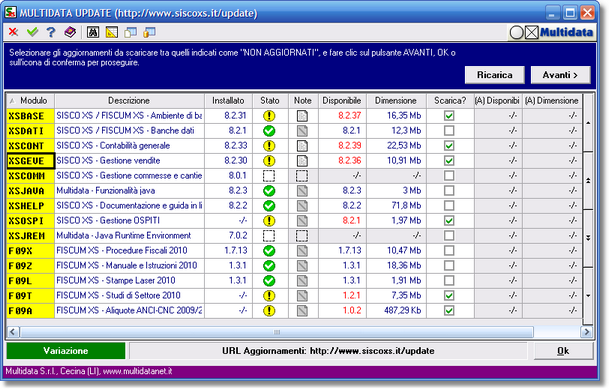This screenshot has width=609, height=390.
Task: Click the single up arrow row navigator
Action: [x=588, y=123]
